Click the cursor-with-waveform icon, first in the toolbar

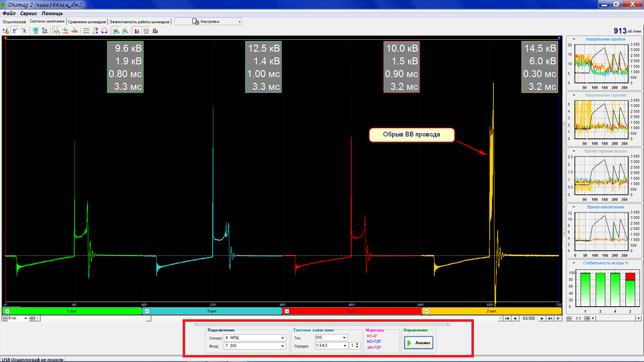[6, 31]
